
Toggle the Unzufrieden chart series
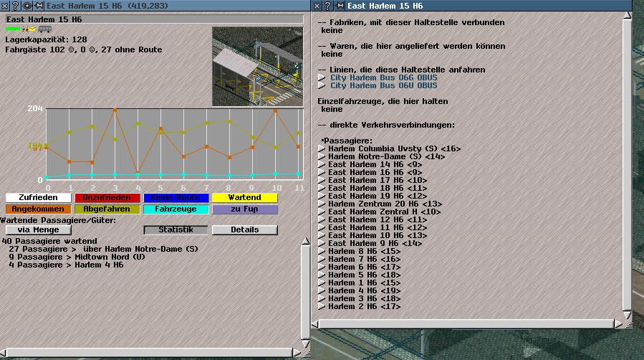[107, 197]
